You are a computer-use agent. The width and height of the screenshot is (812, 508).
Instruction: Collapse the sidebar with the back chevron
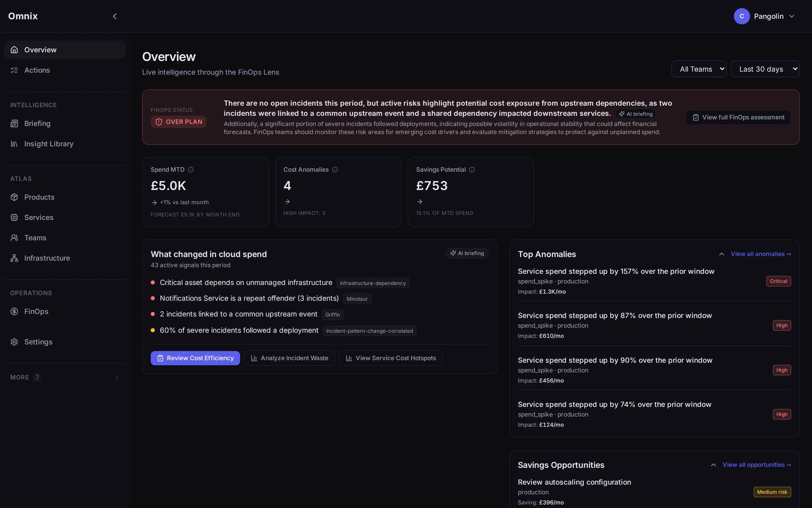[115, 16]
